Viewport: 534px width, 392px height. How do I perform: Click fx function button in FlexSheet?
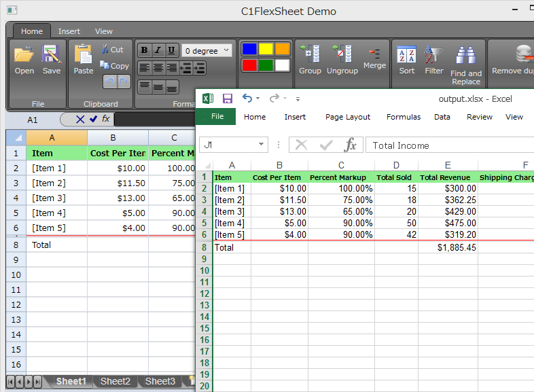pos(106,119)
